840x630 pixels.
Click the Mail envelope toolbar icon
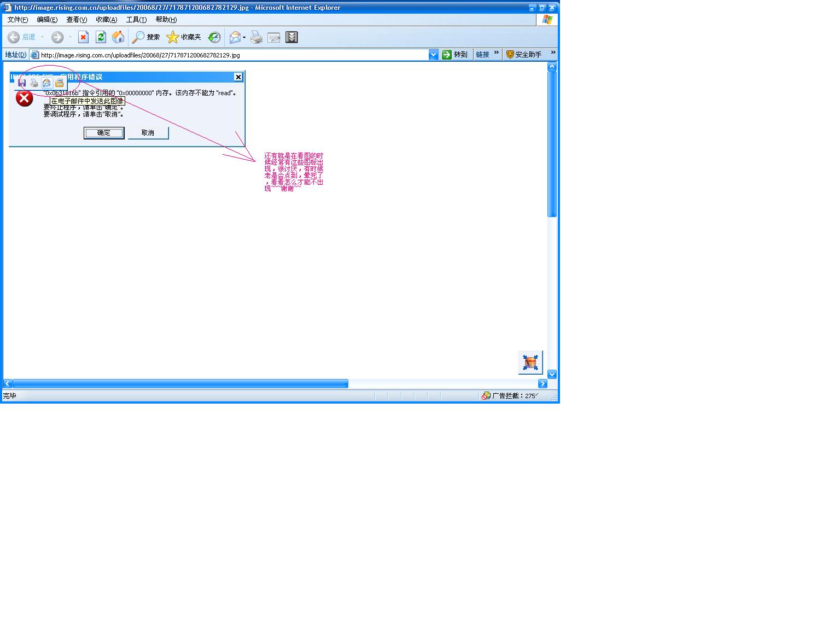coord(235,37)
